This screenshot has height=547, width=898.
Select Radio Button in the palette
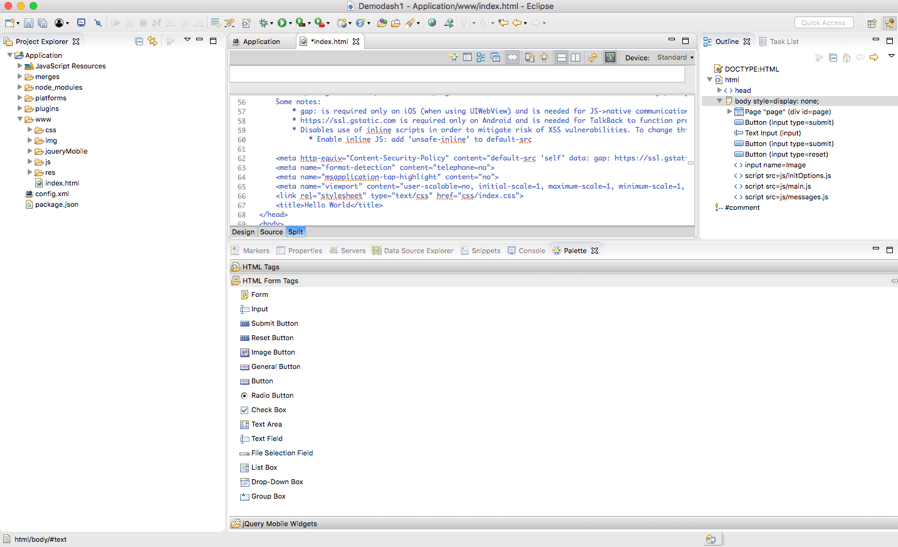tap(272, 396)
